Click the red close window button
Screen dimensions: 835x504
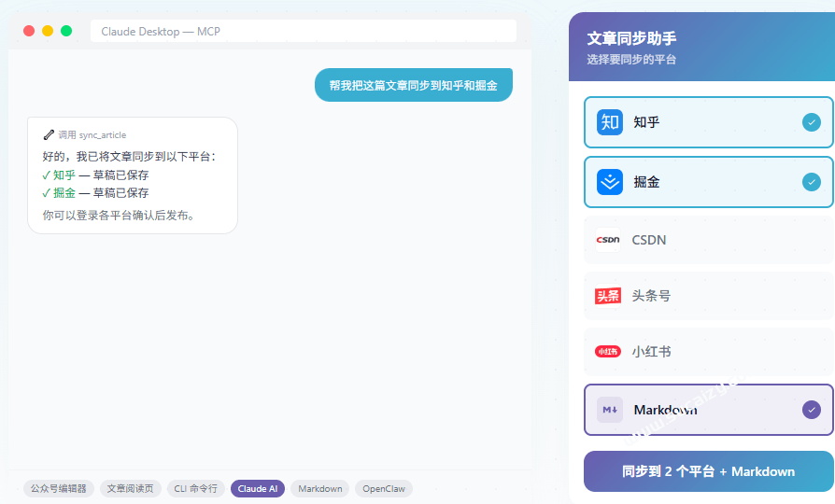(x=29, y=31)
